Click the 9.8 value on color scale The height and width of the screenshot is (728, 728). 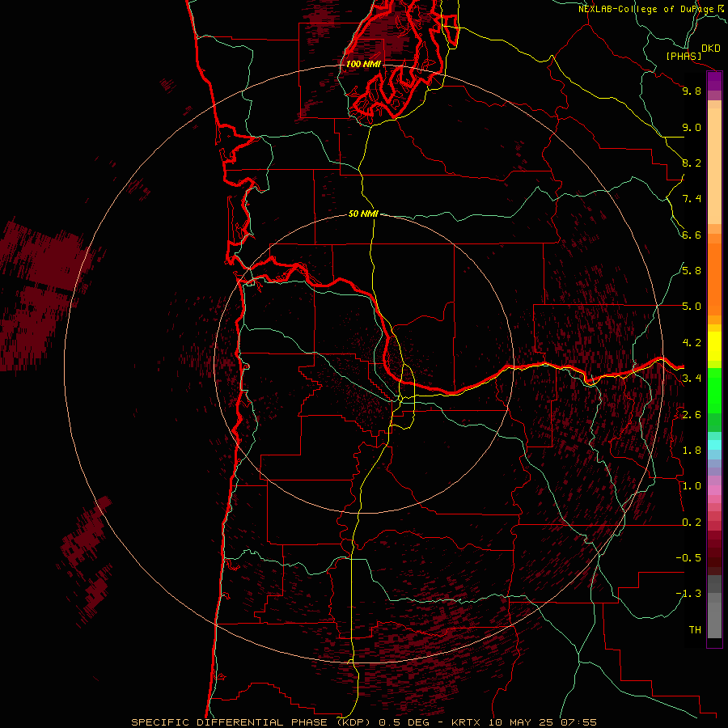click(692, 91)
